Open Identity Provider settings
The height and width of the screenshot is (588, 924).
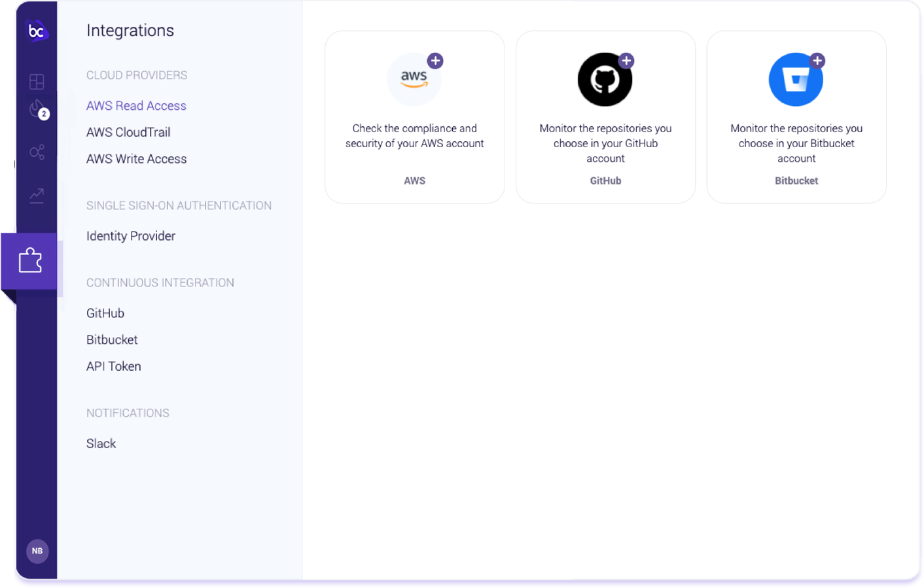click(131, 236)
